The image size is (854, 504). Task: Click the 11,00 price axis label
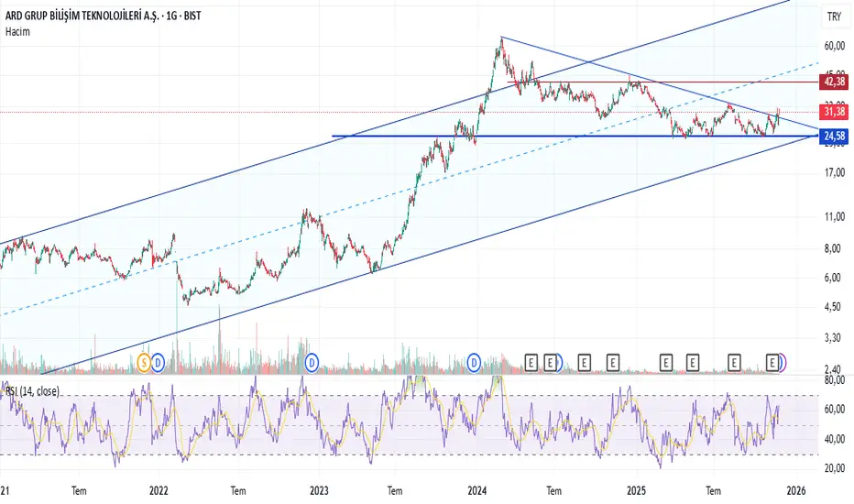(835, 217)
